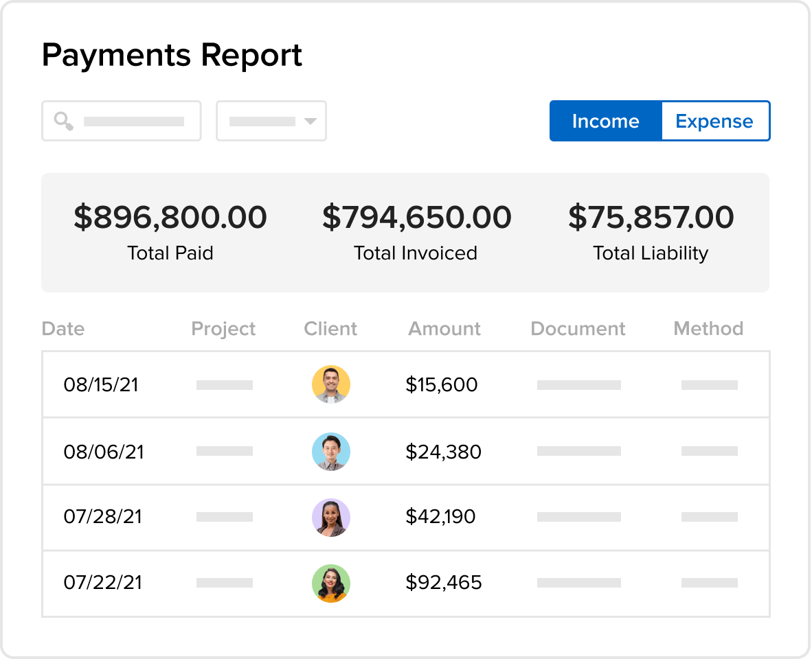Click the search input field
The width and height of the screenshot is (812, 659).
[x=121, y=121]
